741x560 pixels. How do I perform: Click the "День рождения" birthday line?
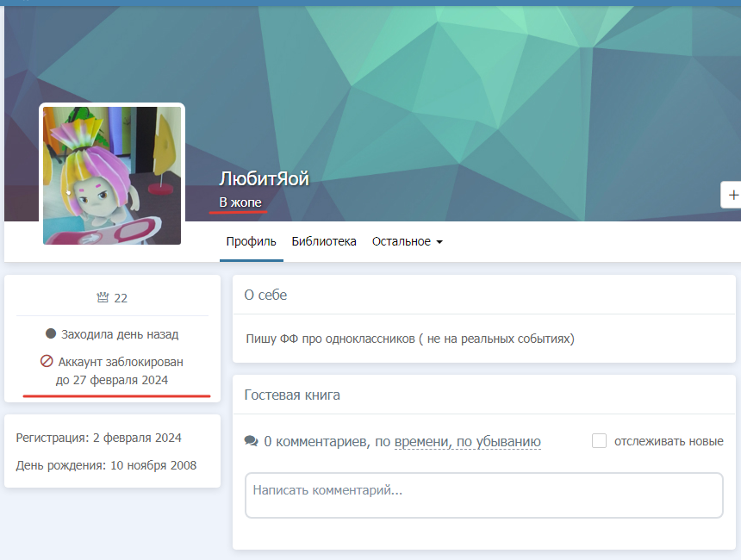(106, 465)
